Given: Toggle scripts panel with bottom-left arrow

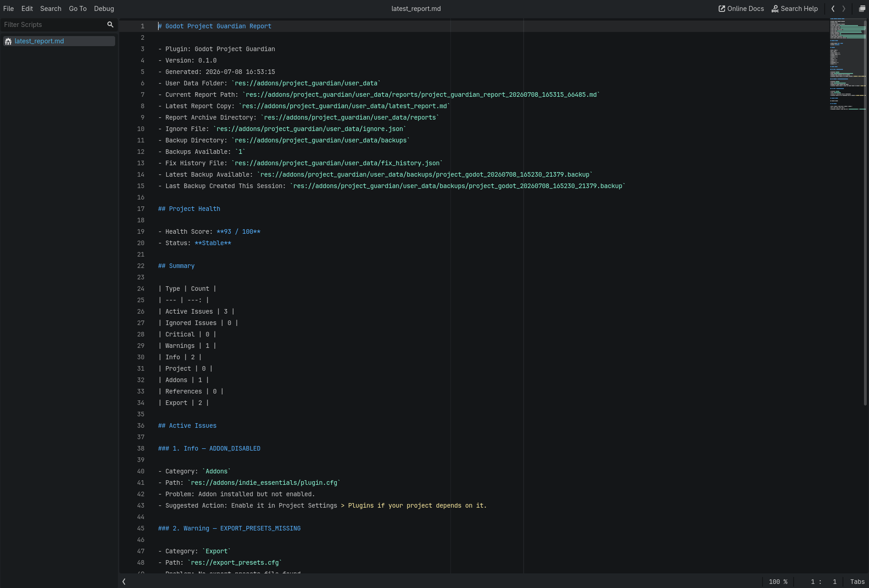Looking at the screenshot, I should tap(124, 582).
